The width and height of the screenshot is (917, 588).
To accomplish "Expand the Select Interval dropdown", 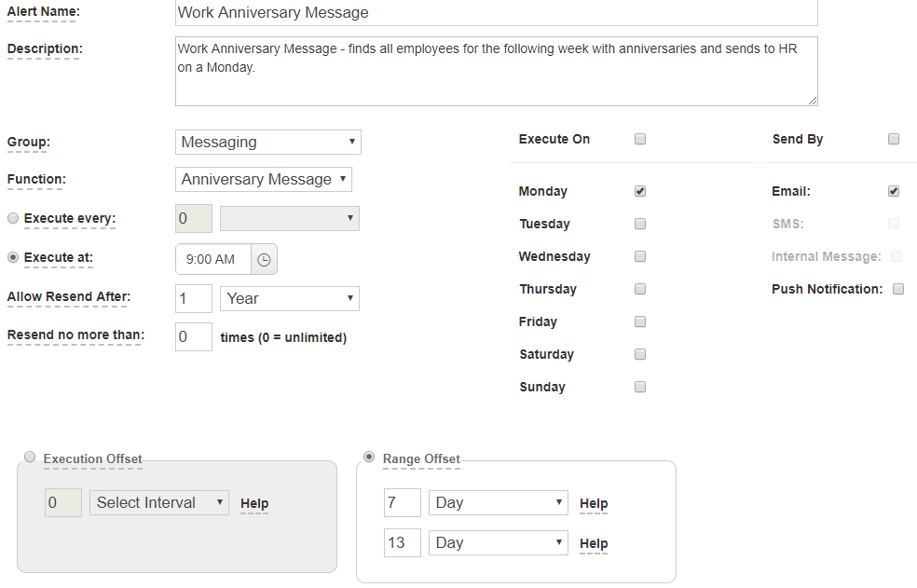I will (x=159, y=502).
